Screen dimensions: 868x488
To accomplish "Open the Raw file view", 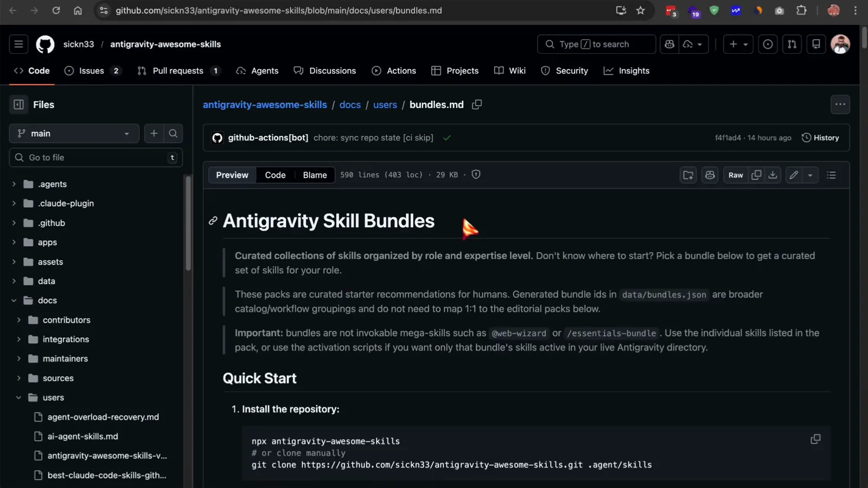I will tap(736, 175).
